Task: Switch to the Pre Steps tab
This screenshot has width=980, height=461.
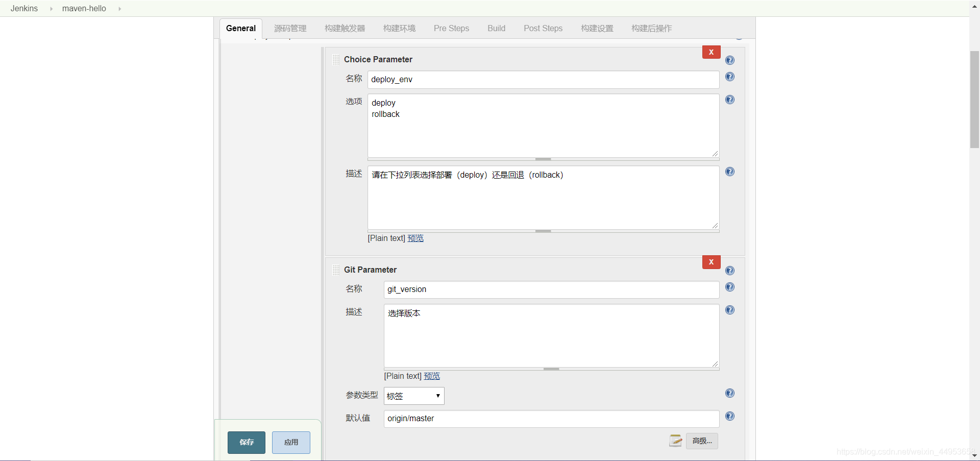Action: [x=451, y=29]
